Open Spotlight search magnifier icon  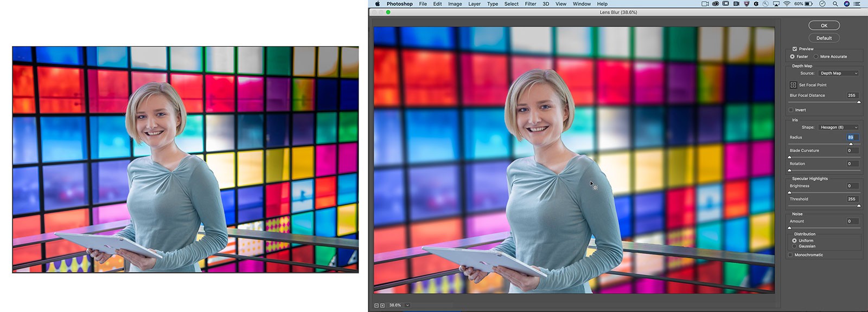[835, 4]
